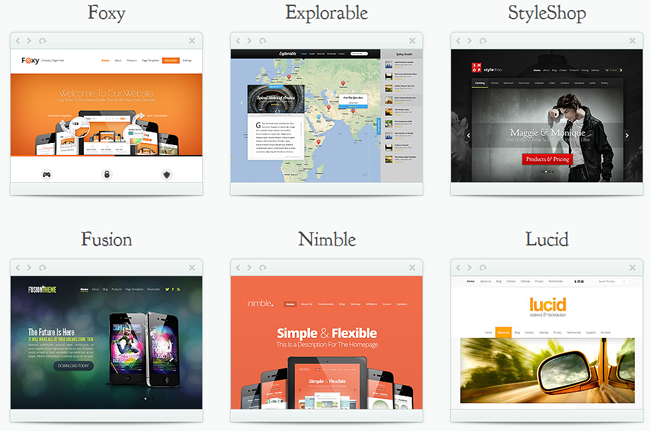
Task: Click the Fusion theme title
Action: [107, 239]
